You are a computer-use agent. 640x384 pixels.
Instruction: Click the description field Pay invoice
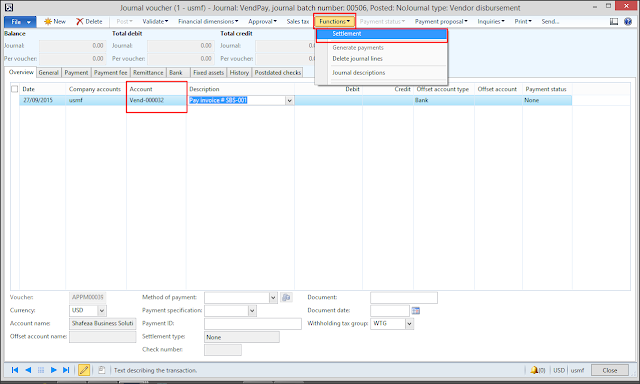pyautogui.click(x=237, y=100)
